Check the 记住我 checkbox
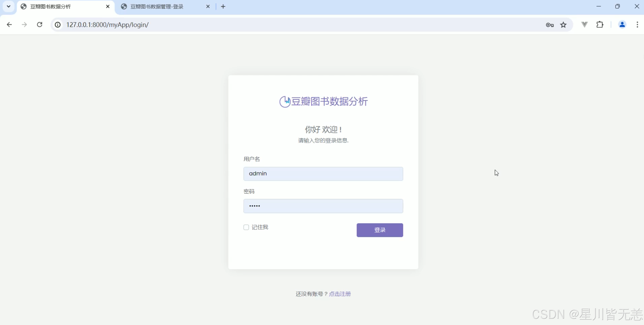The image size is (644, 325). pyautogui.click(x=246, y=227)
